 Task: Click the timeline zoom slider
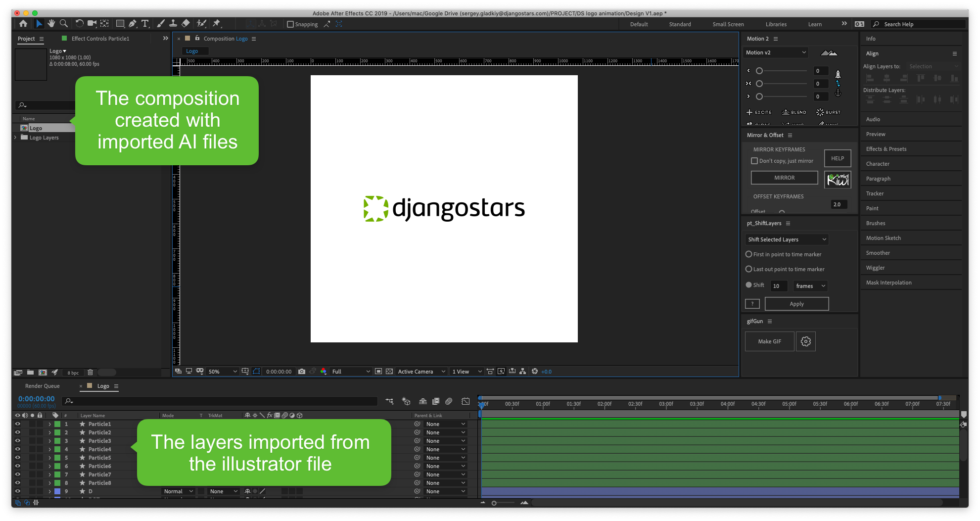point(504,503)
